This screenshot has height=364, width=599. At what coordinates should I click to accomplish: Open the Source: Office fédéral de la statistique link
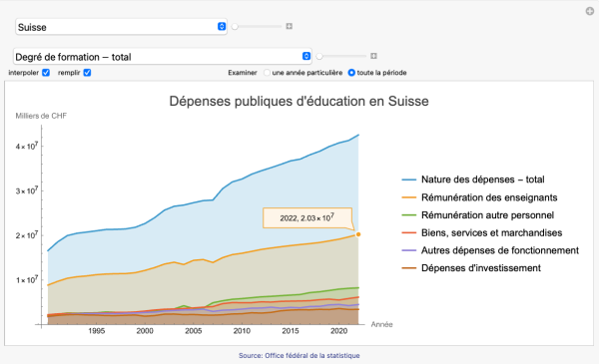[299, 355]
